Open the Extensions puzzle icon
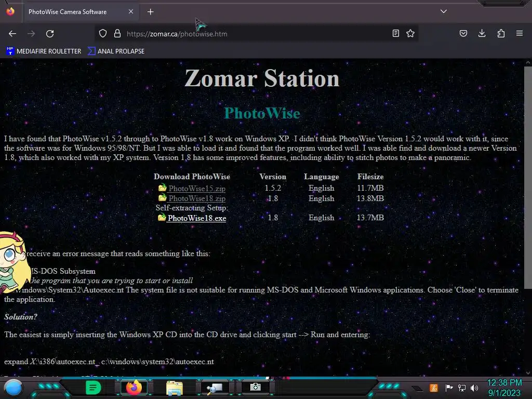 point(501,33)
